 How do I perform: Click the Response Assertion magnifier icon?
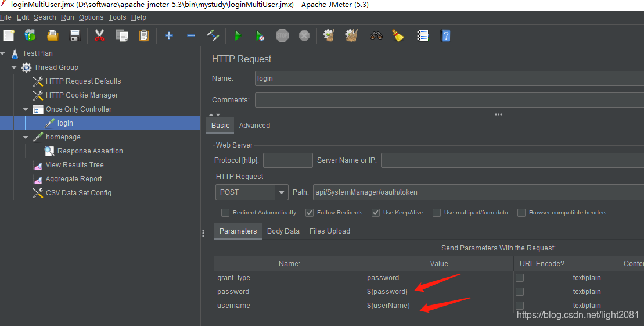tap(49, 151)
